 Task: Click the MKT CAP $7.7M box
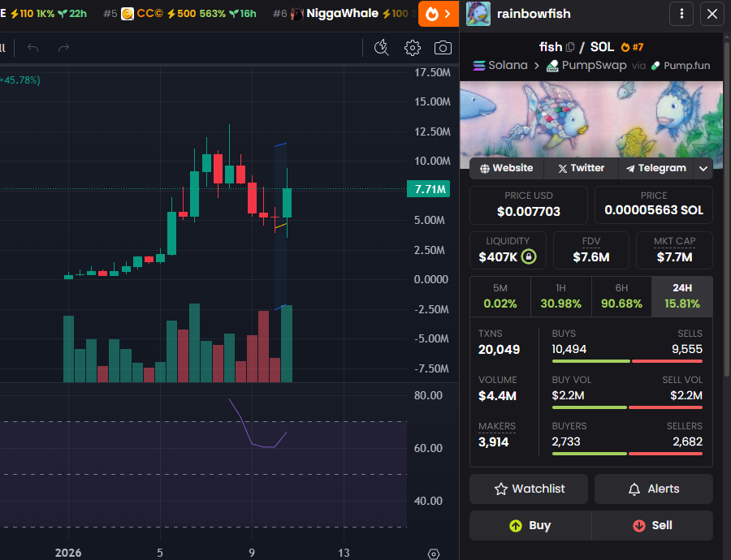point(675,251)
